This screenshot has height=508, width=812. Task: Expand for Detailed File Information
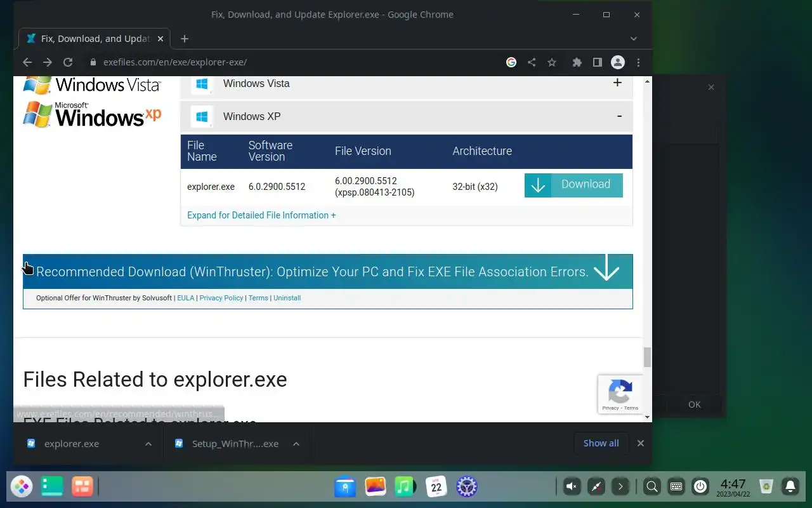(x=261, y=215)
